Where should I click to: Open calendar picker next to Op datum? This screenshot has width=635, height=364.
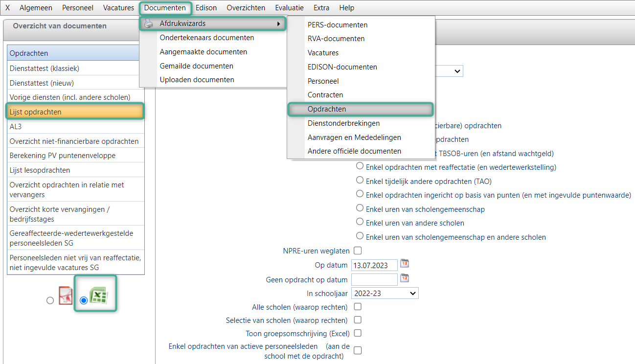(x=405, y=264)
